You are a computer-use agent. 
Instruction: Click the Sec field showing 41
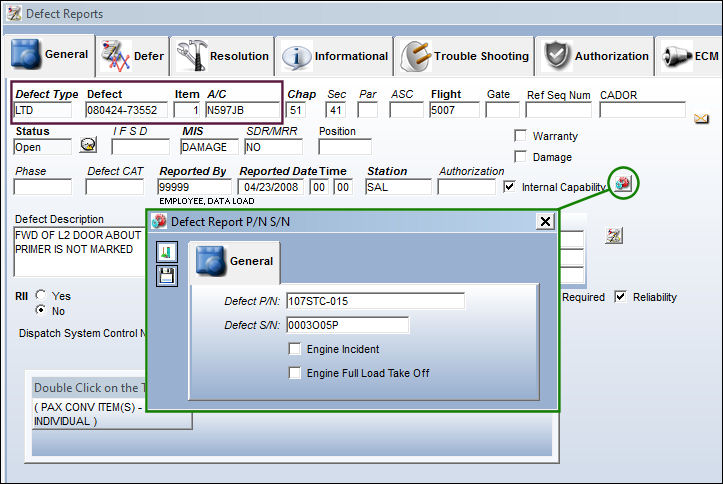[335, 110]
